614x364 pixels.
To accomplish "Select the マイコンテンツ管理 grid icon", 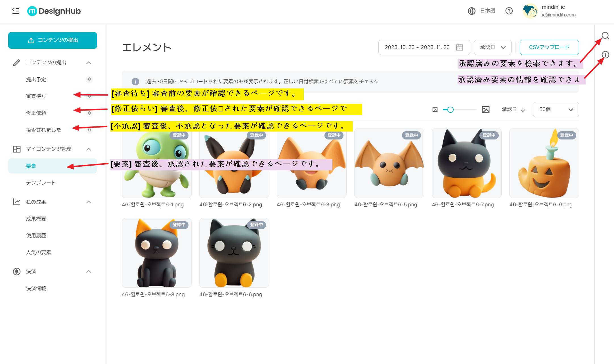I will tap(16, 149).
